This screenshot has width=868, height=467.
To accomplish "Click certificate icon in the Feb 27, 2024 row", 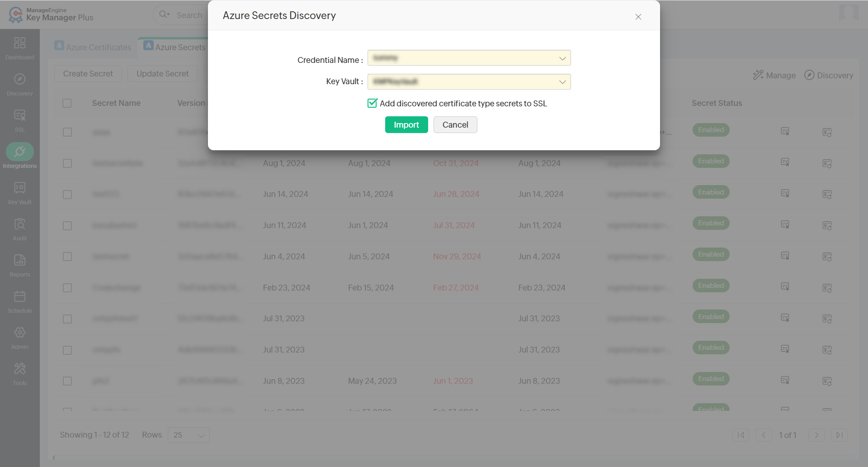I will tap(785, 286).
